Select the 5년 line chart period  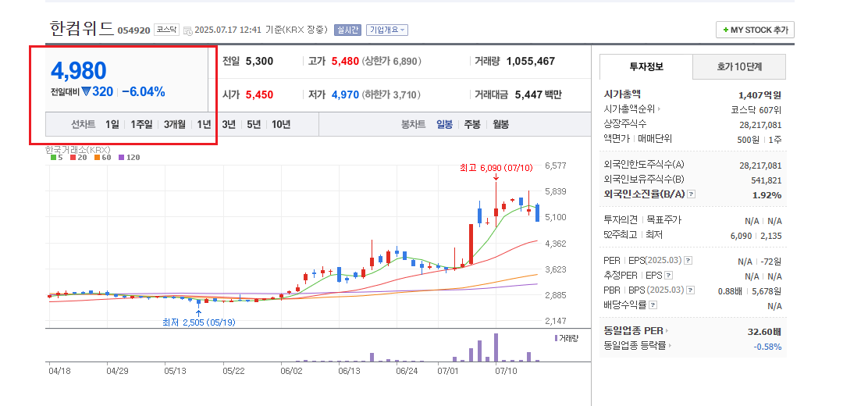[254, 125]
